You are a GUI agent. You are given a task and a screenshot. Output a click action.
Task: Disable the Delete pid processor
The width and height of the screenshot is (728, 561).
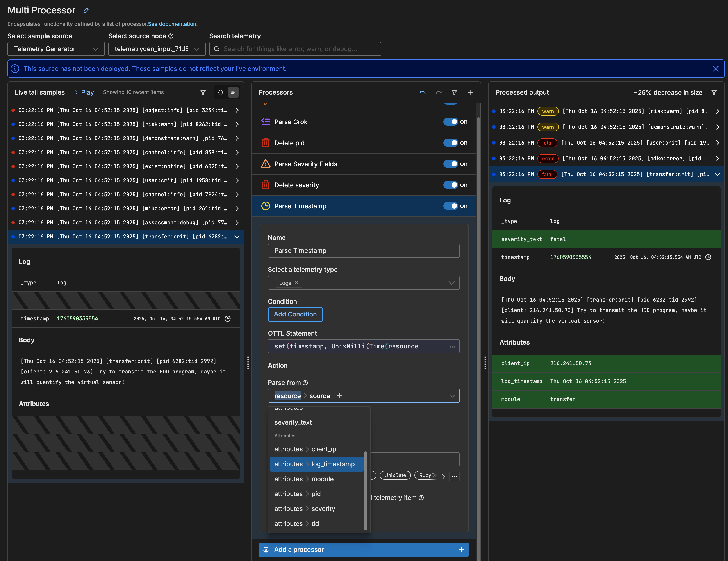(450, 143)
